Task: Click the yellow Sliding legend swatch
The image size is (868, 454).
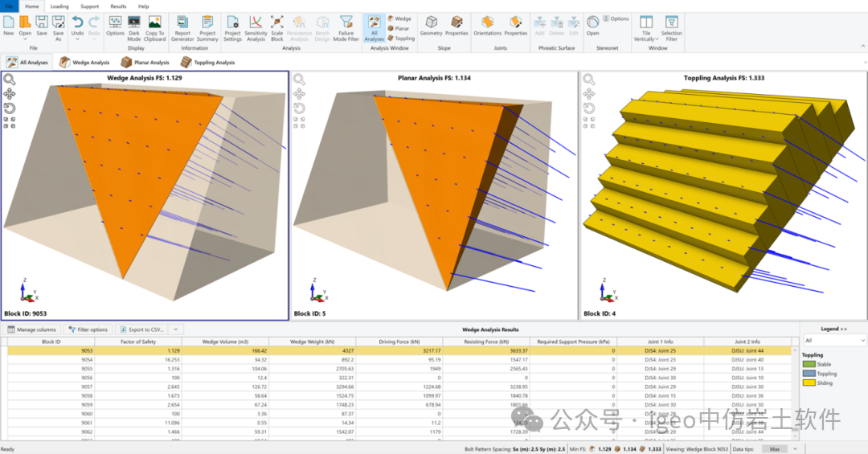Action: pyautogui.click(x=809, y=382)
